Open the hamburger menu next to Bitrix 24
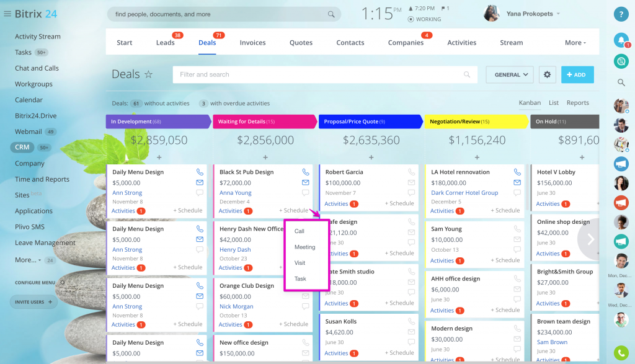635x364 pixels. (x=7, y=14)
